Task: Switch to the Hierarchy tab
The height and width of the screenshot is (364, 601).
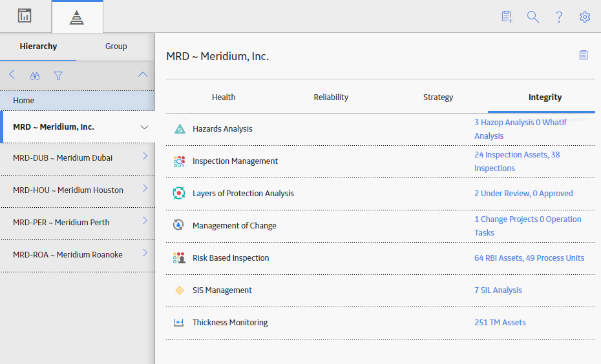Action: click(x=38, y=46)
